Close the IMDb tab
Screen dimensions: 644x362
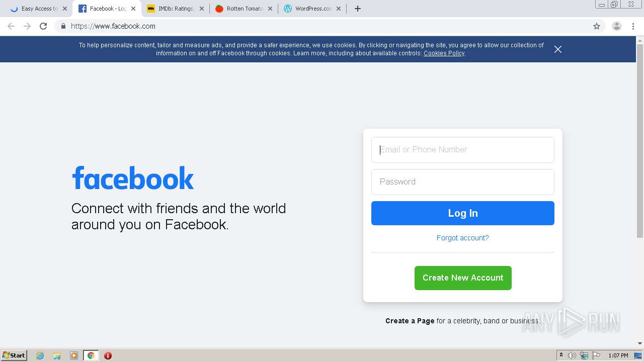tap(202, 9)
